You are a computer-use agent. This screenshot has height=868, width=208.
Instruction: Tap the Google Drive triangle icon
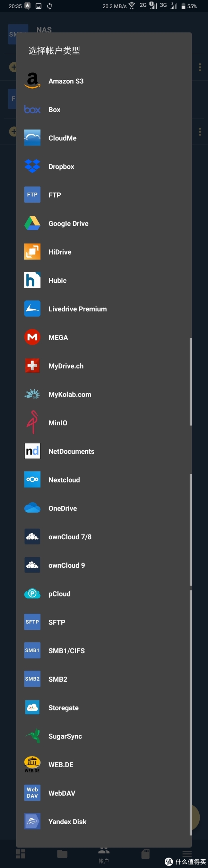coord(32,223)
